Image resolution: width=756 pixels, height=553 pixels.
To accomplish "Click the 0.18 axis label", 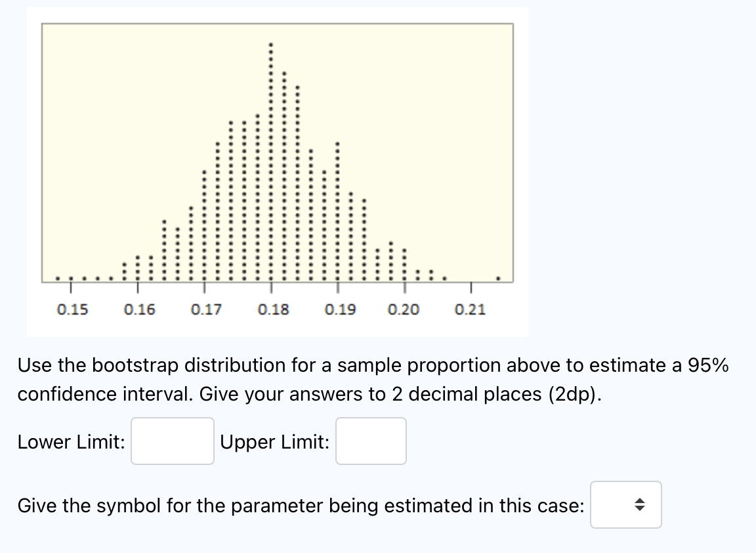I will tap(274, 309).
